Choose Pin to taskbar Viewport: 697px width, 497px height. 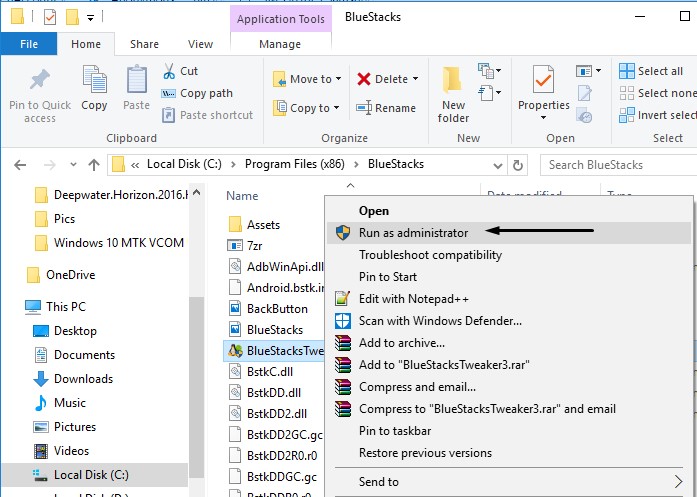pos(509,431)
